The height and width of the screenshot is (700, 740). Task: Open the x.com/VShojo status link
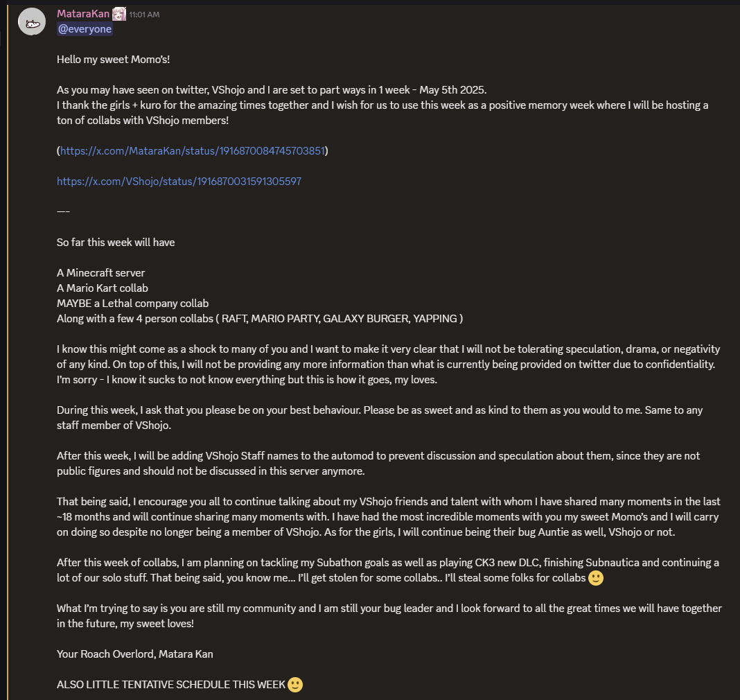[x=179, y=182]
